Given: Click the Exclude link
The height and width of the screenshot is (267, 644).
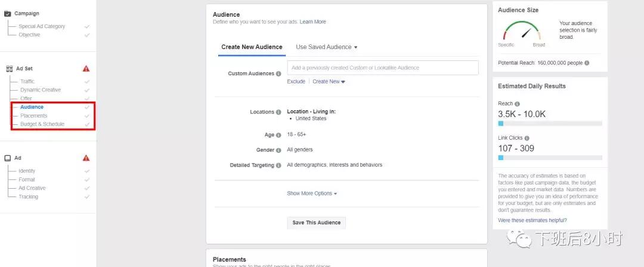Looking at the screenshot, I should tap(296, 82).
